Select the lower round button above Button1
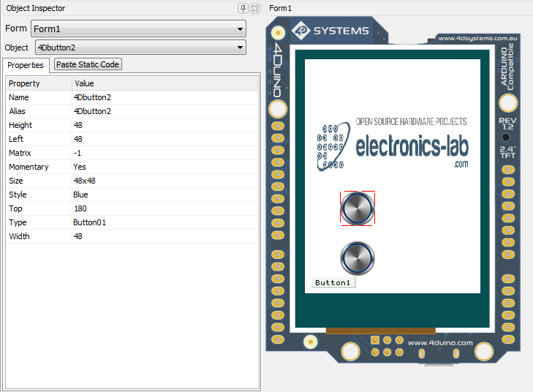Viewport: 533px width, 392px height. (x=358, y=258)
